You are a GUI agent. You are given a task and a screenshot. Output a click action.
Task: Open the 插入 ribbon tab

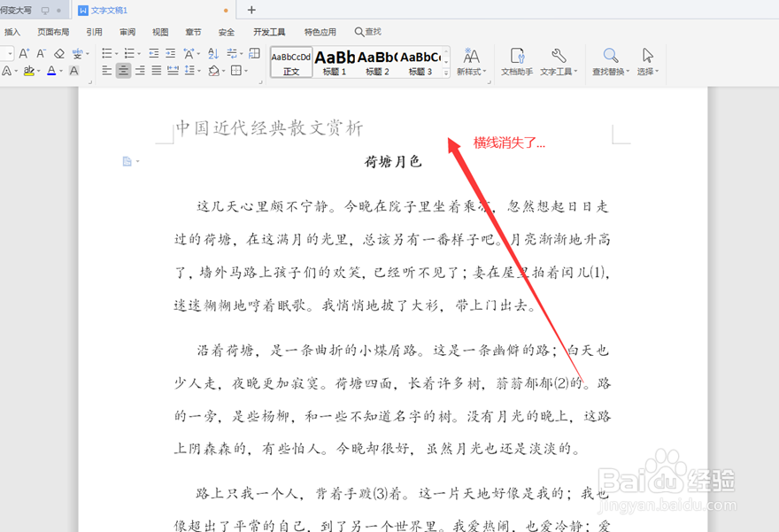12,32
